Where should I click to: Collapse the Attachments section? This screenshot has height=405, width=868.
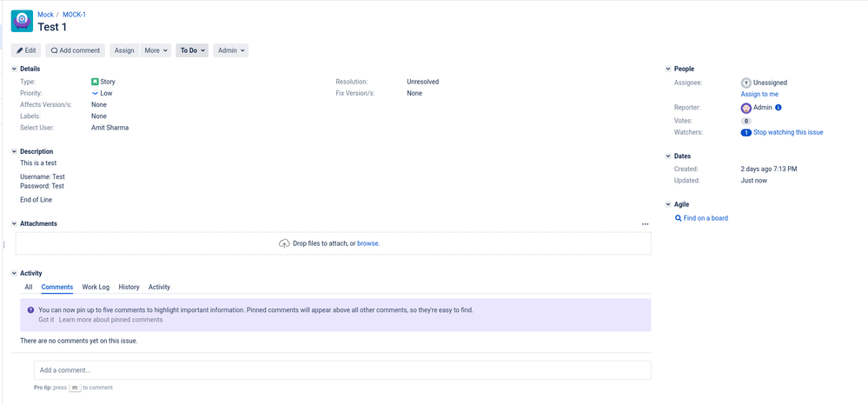pyautogui.click(x=14, y=224)
